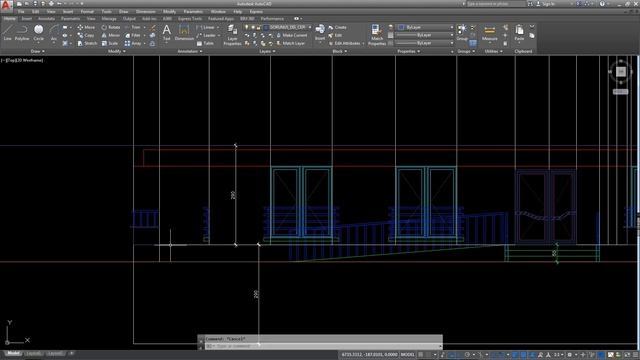Switch to the Insert ribbon tab
This screenshot has height=360, width=640.
click(x=27, y=19)
